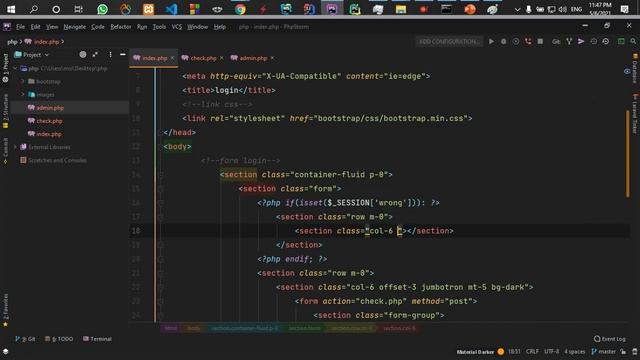Viewport: 640px width, 360px height.
Task: Click the editor vertical scrollbar
Action: point(628,153)
